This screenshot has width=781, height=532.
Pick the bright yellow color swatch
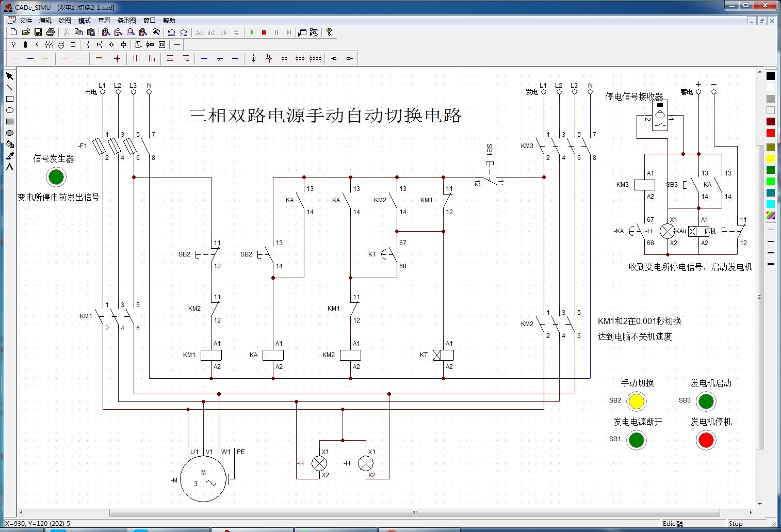[x=770, y=158]
